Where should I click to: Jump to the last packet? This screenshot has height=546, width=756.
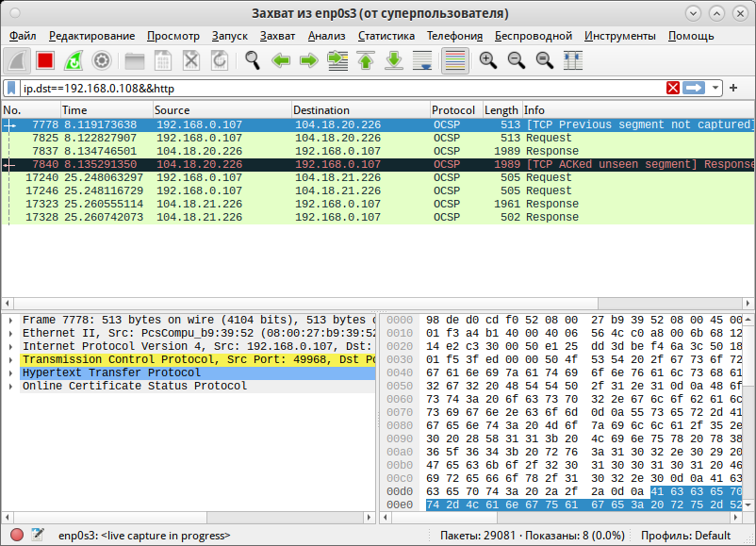(394, 60)
